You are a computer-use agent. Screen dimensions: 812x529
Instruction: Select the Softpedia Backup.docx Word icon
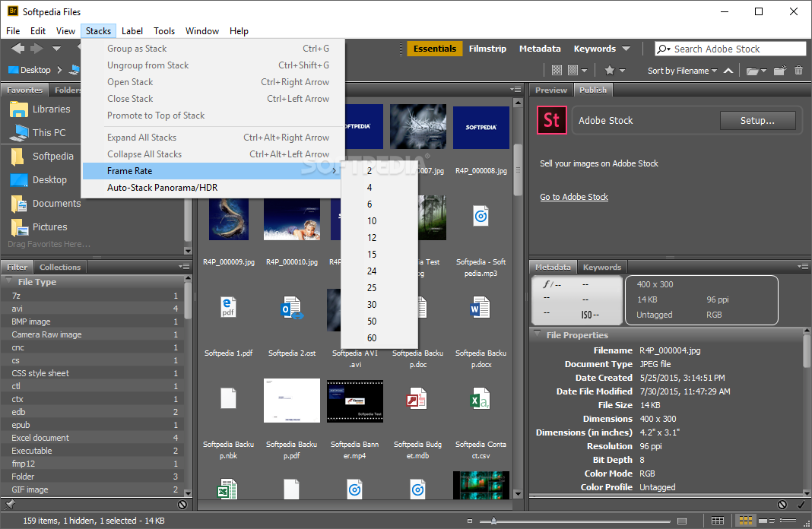480,308
